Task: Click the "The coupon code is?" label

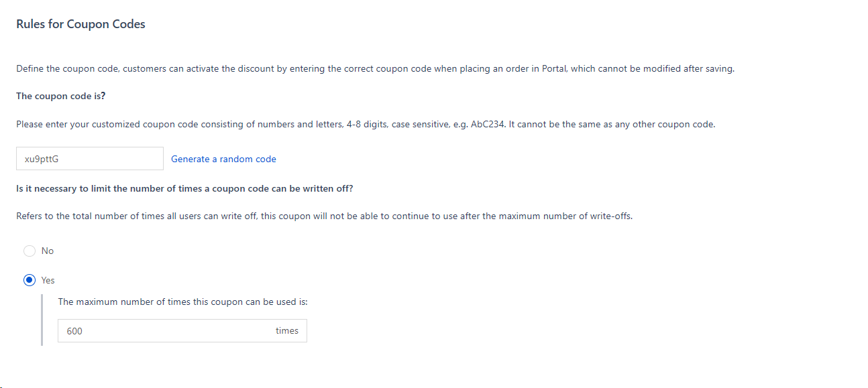Action: pyautogui.click(x=60, y=96)
